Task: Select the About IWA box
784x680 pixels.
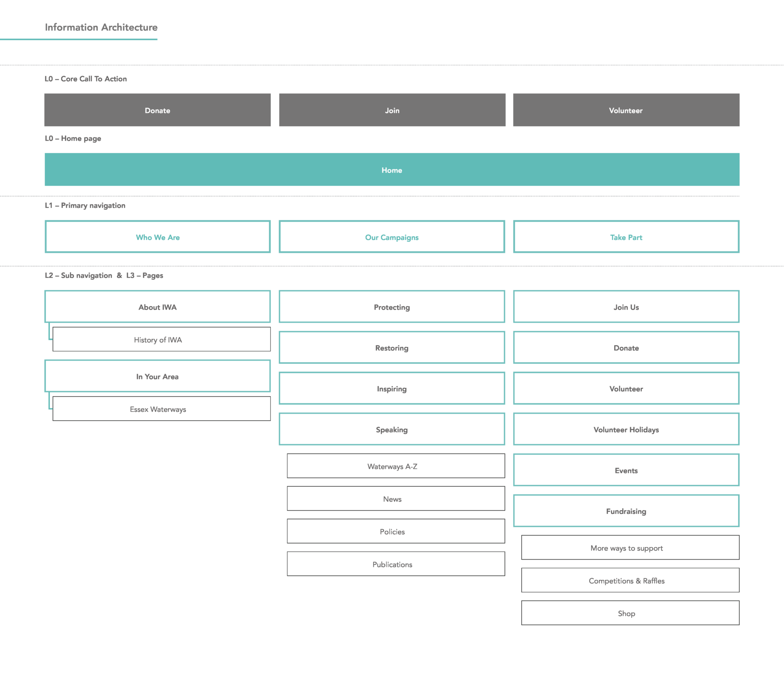Action: (x=158, y=307)
